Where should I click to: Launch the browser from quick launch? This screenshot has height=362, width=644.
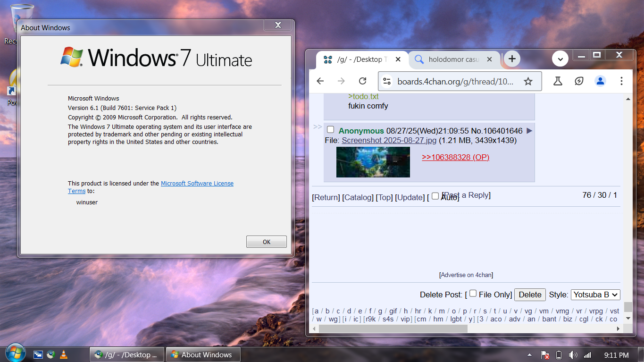coord(50,354)
